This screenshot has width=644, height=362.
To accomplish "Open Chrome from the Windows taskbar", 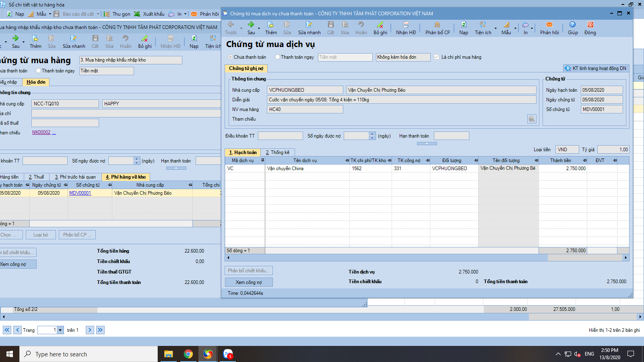I will (188, 354).
